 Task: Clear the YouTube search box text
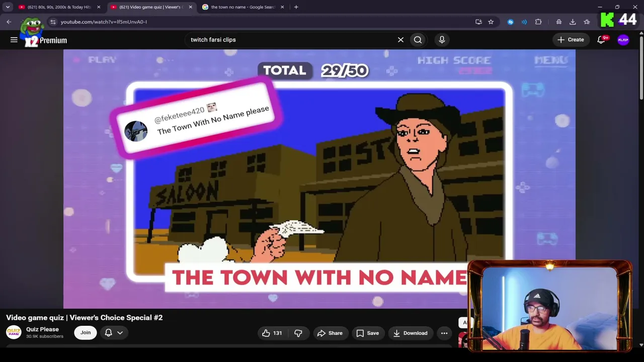click(x=400, y=40)
